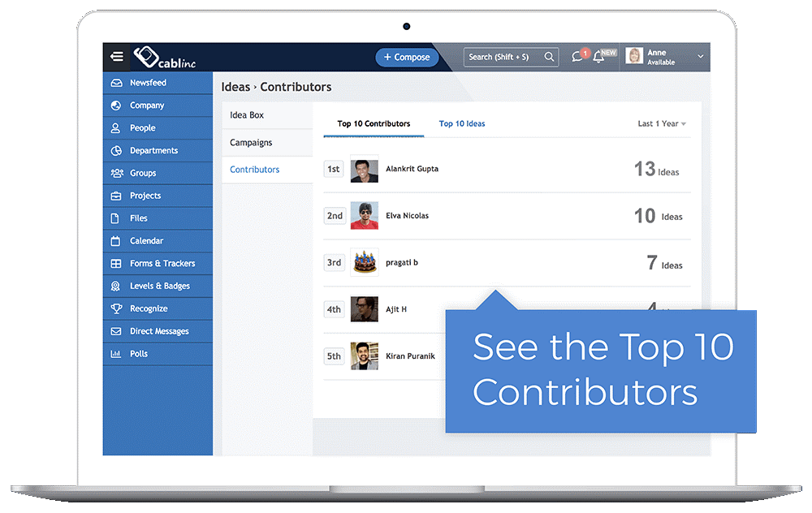Click the Projects briefcase icon

[x=116, y=196]
